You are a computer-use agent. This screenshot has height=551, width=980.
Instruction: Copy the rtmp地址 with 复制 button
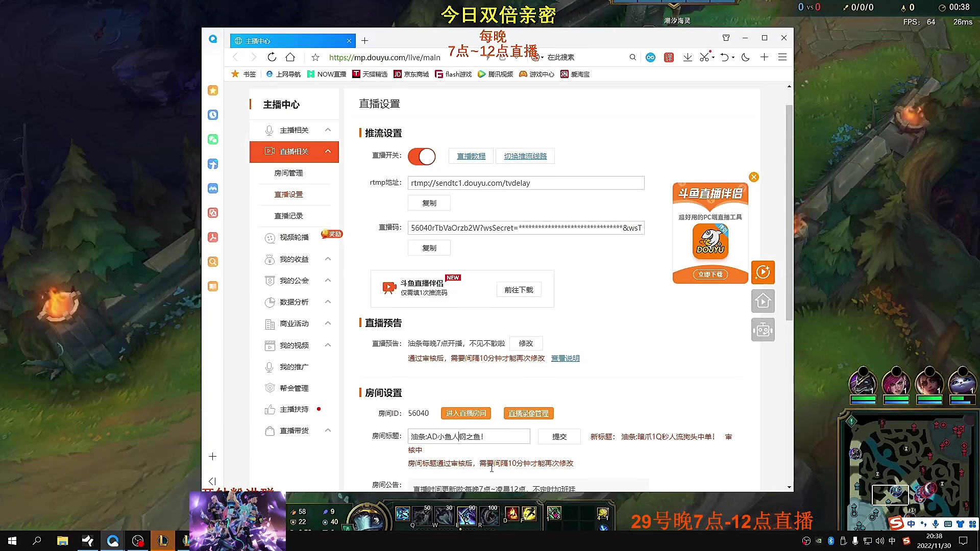coord(429,203)
